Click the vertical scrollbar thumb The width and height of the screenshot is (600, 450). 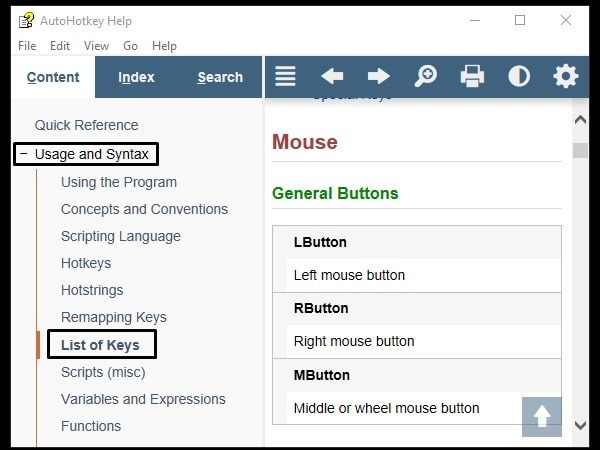tap(580, 150)
